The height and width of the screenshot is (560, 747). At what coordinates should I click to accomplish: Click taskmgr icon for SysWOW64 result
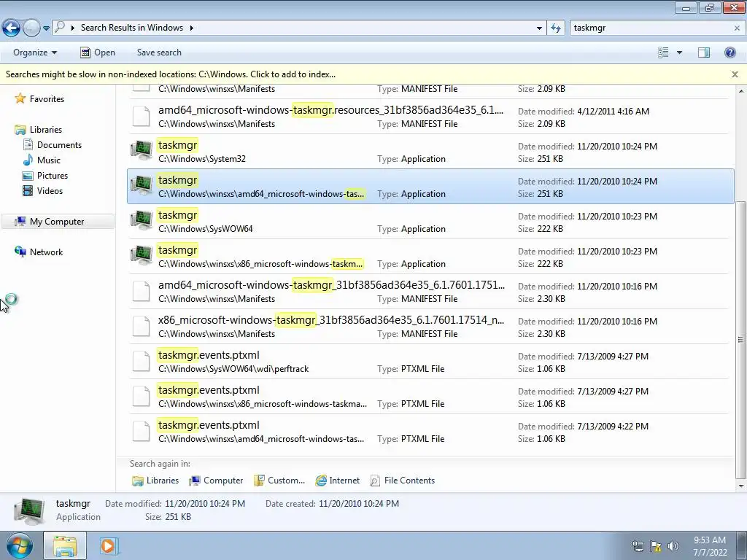(x=142, y=221)
